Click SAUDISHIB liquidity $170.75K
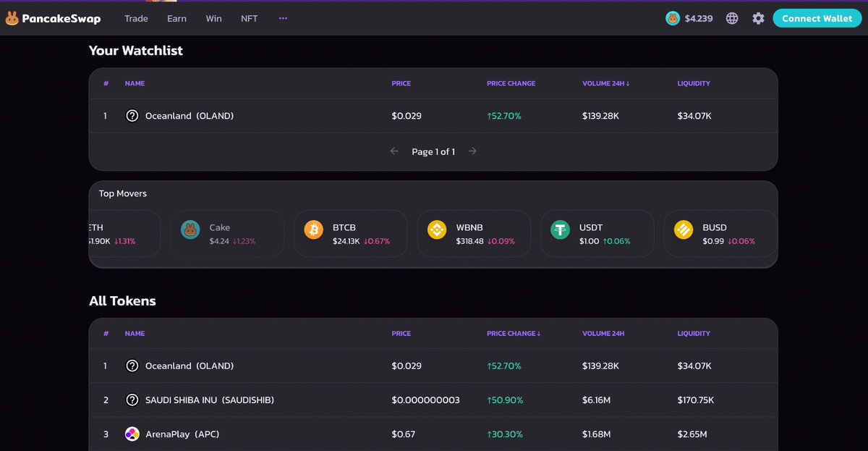This screenshot has width=868, height=451. 696,400
